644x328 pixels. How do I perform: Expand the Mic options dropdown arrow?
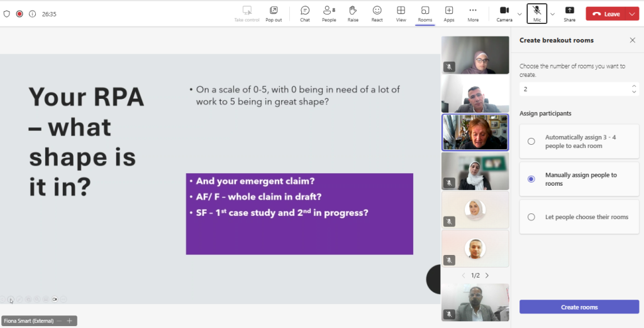(x=553, y=14)
